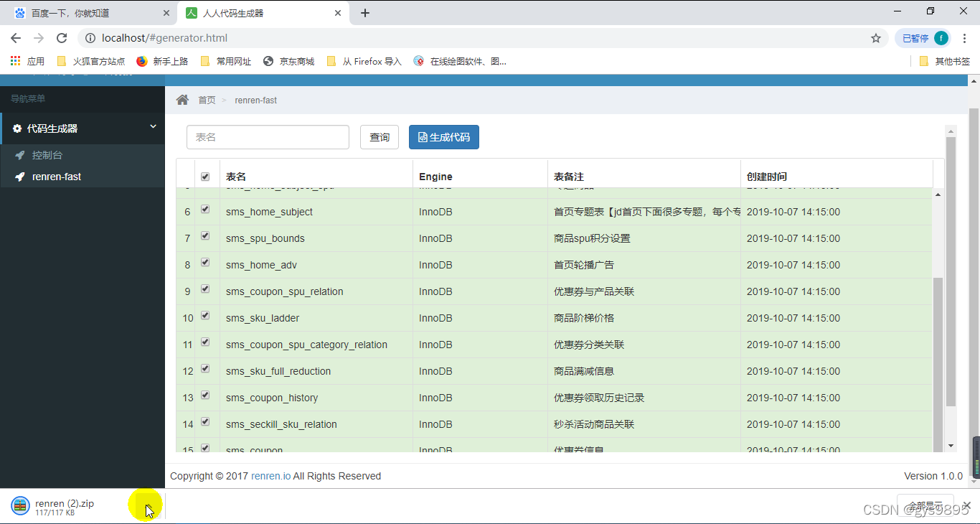Uncheck the sms_spu_bounds row checkbox
The height and width of the screenshot is (524, 980).
tap(205, 236)
